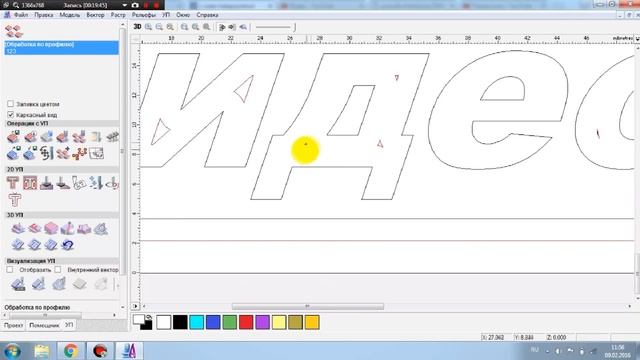This screenshot has width=640, height=360.
Task: Click the primary/secondary color indicator
Action: tap(142, 322)
